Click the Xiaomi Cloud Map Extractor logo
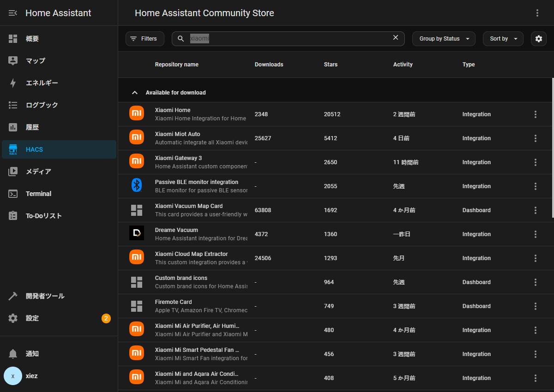This screenshot has height=392, width=554. 137,257
